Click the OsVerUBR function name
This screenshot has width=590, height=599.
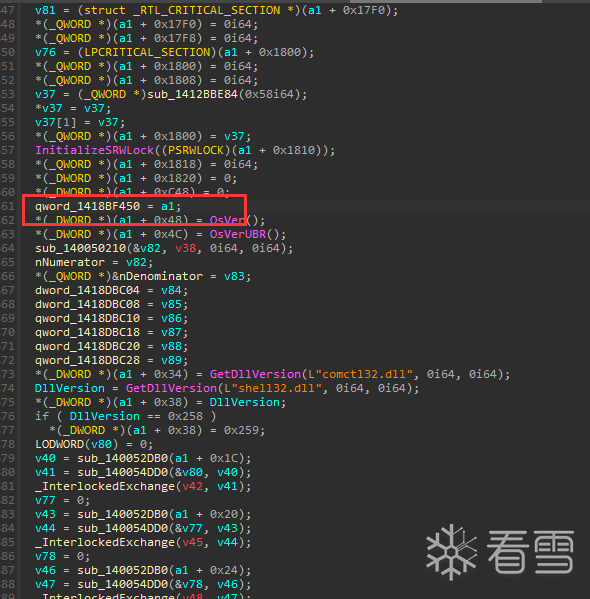tap(237, 234)
